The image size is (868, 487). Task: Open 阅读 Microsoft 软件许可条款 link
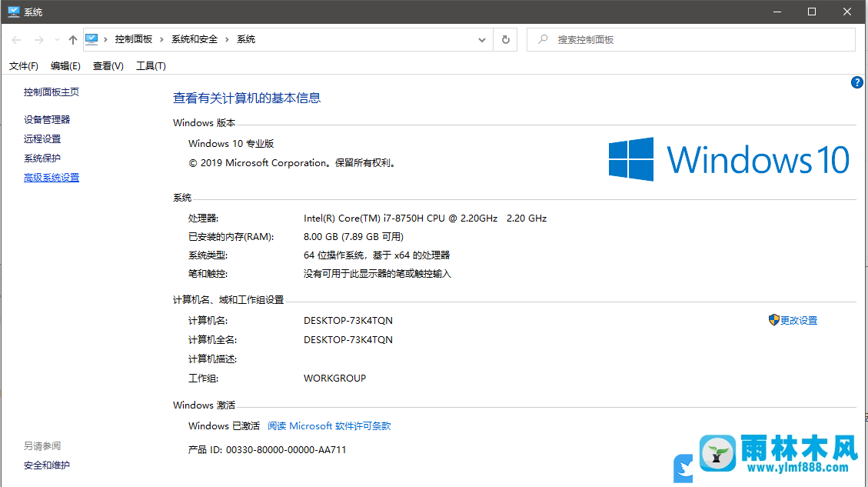tap(329, 426)
